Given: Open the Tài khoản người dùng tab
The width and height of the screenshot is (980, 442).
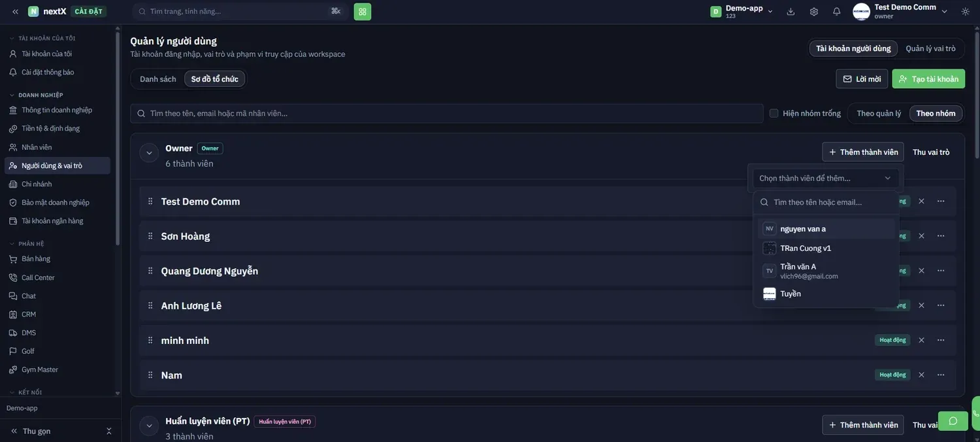Looking at the screenshot, I should click(x=853, y=48).
